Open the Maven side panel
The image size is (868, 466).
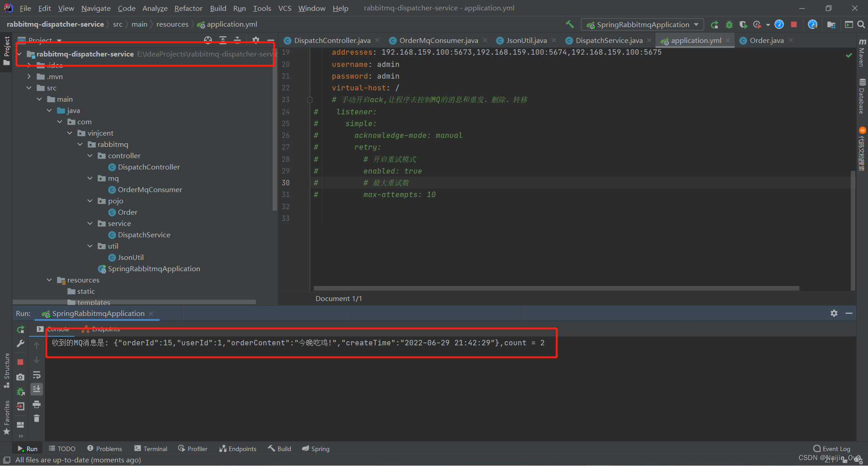tap(862, 53)
